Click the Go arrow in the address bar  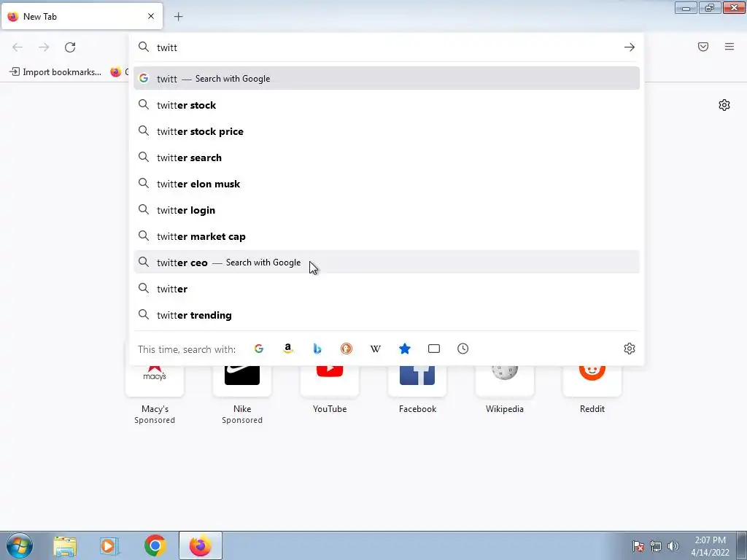pos(630,47)
